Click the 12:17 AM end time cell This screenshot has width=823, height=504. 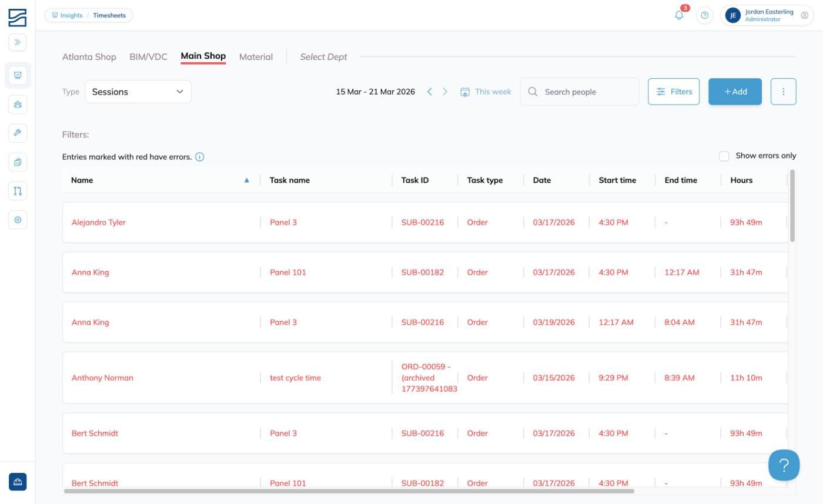[682, 273]
